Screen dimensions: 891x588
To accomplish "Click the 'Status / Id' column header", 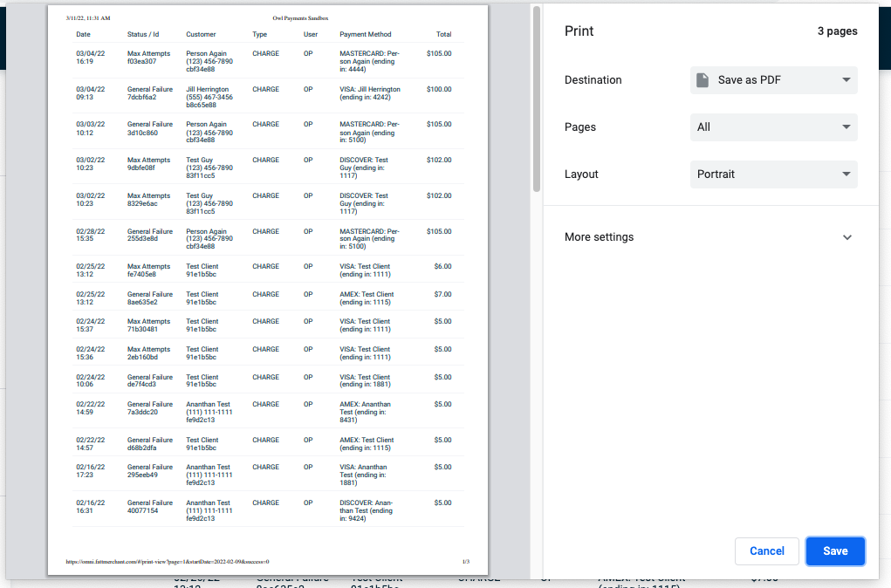I will click(x=143, y=34).
